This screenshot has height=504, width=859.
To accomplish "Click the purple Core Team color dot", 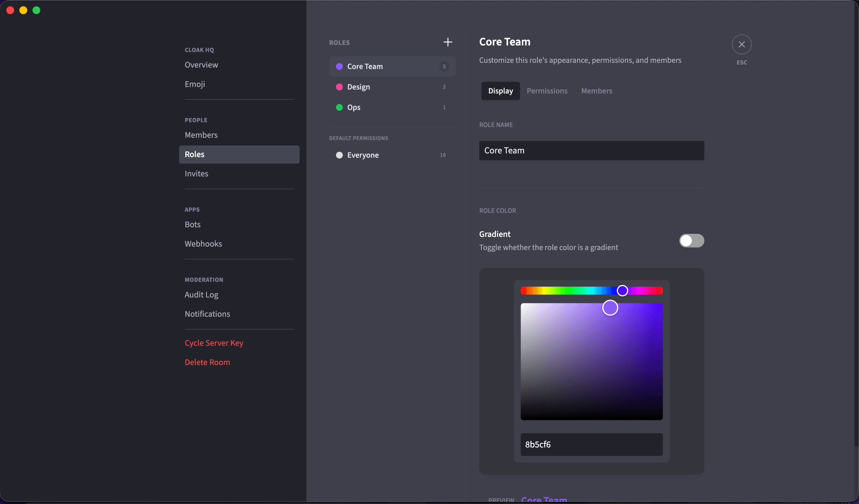I will [x=339, y=66].
